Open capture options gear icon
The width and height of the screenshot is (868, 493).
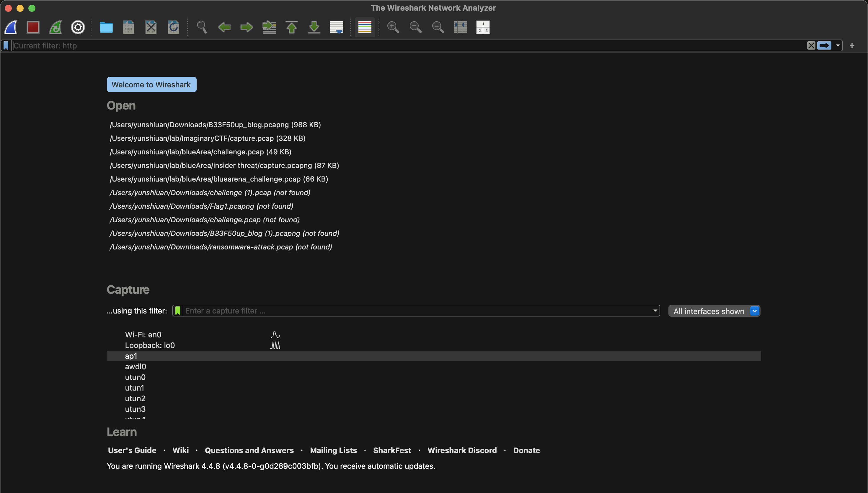pos(78,27)
